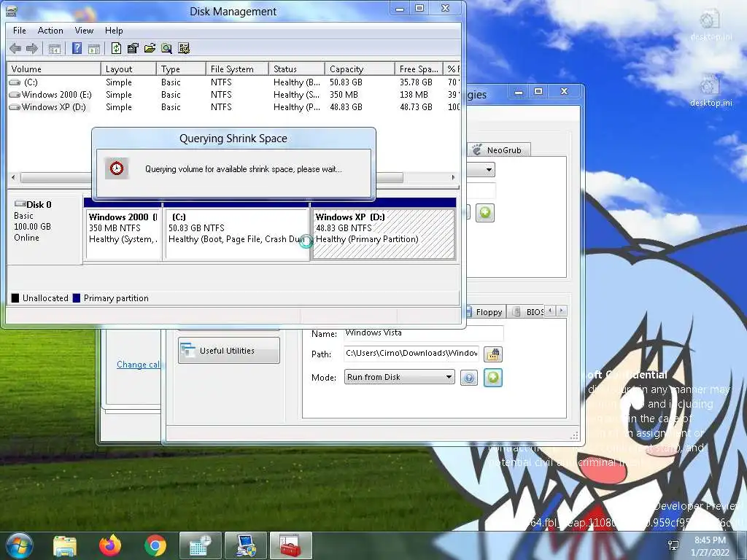Select the (C:) drive icon in volume list

[15, 82]
